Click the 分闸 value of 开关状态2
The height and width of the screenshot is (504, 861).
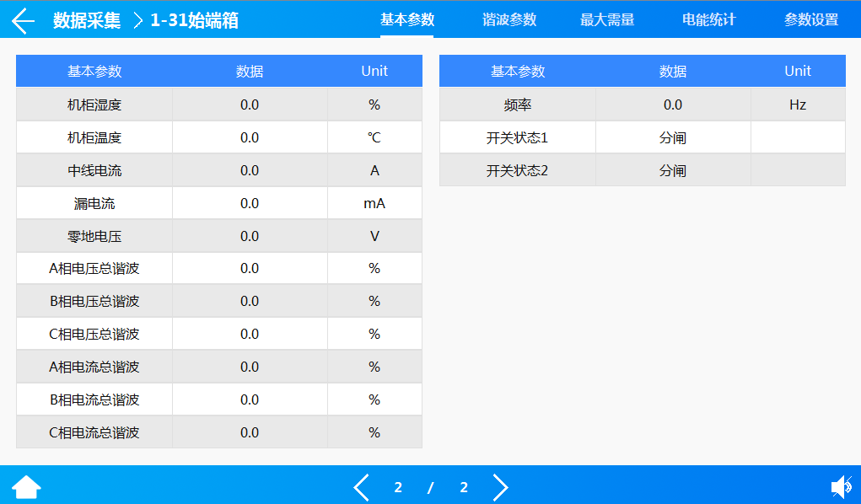pos(673,171)
